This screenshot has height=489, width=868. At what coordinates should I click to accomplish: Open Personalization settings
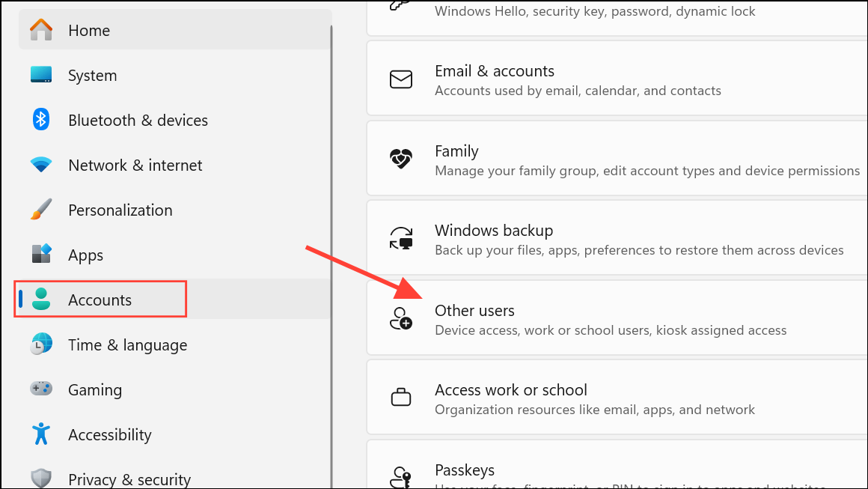point(175,210)
